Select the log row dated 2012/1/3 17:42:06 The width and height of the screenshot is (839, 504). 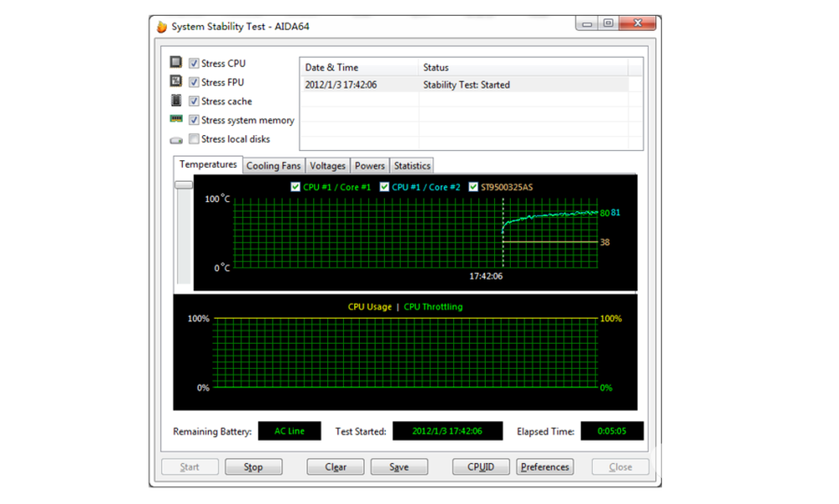point(464,85)
